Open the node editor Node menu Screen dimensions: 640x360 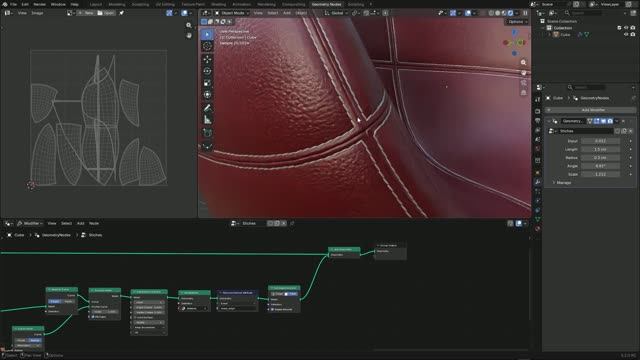(x=94, y=223)
